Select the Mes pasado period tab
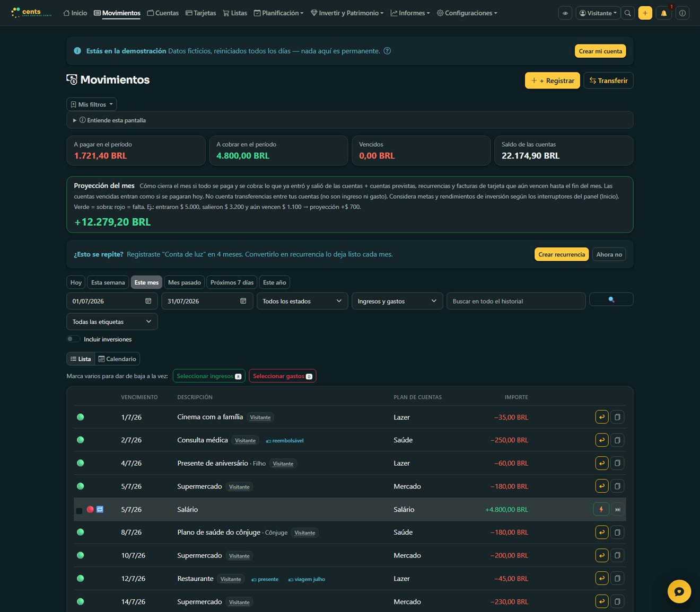700x612 pixels. (x=185, y=282)
